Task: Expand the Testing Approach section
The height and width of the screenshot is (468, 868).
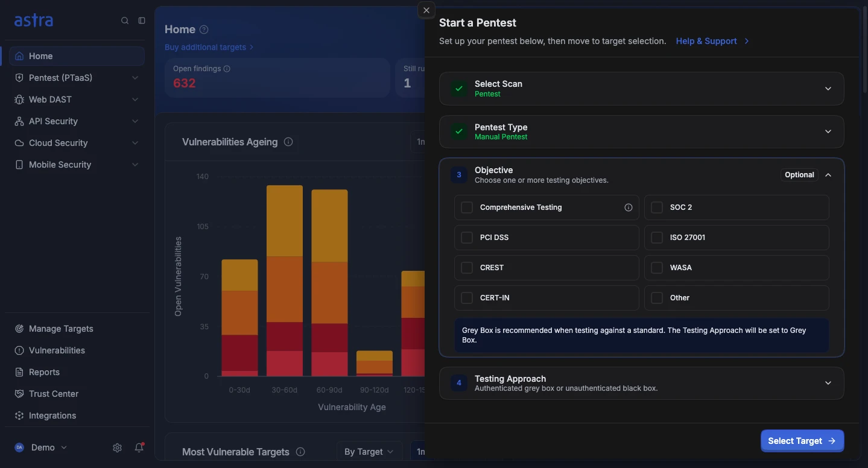Action: pos(828,383)
